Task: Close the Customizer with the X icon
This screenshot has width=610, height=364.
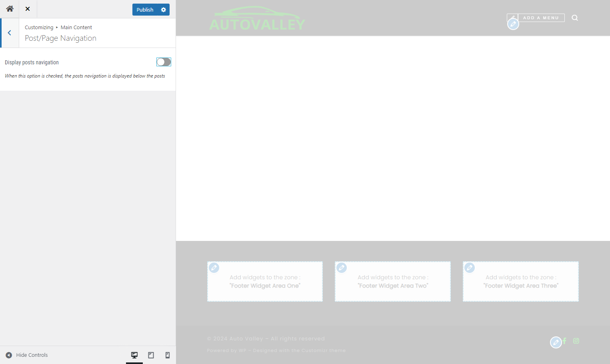Action: click(x=28, y=9)
